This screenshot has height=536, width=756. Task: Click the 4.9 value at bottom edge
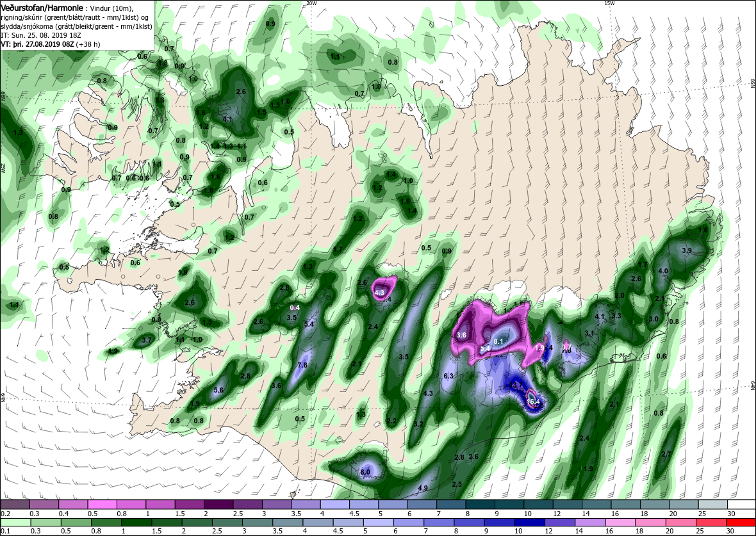423,488
